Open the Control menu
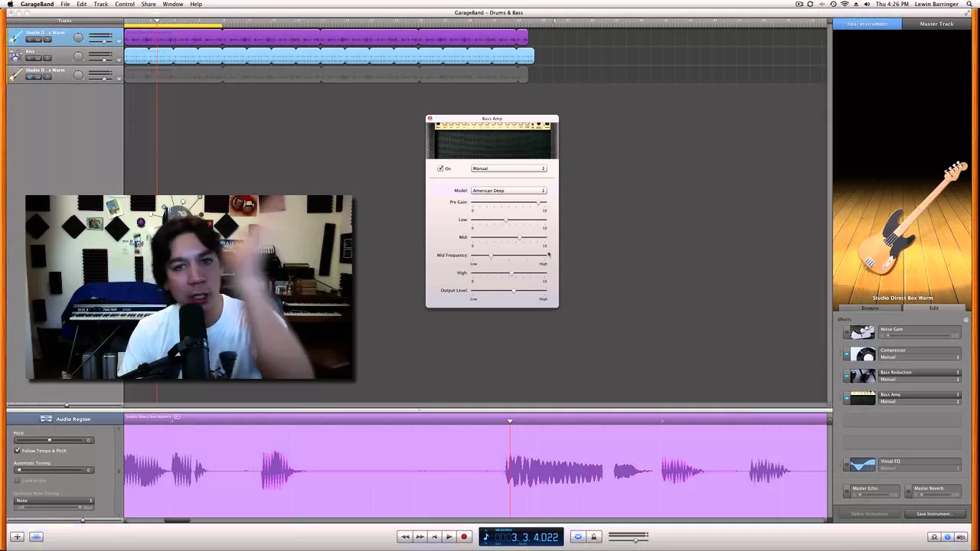The height and width of the screenshot is (551, 980). pyautogui.click(x=125, y=4)
